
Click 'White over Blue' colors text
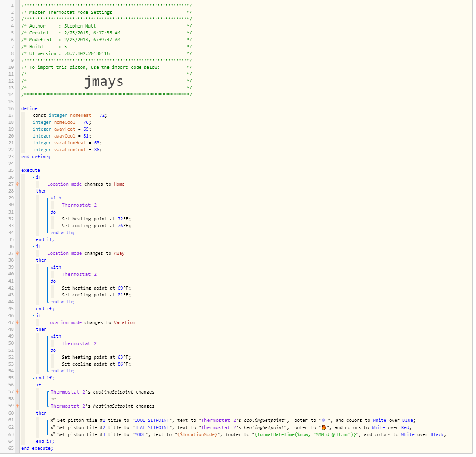pyautogui.click(x=393, y=421)
